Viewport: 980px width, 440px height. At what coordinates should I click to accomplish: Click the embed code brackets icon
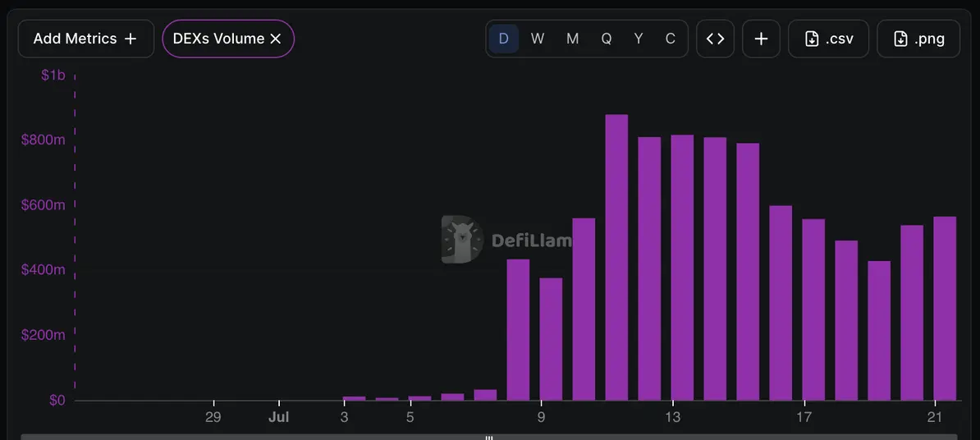pyautogui.click(x=715, y=39)
